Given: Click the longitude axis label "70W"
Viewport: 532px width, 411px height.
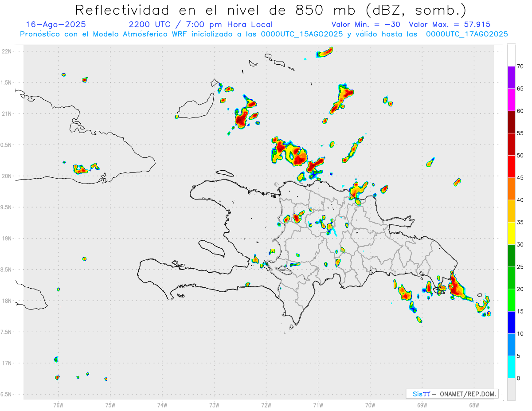Looking at the screenshot, I should 370,405.
